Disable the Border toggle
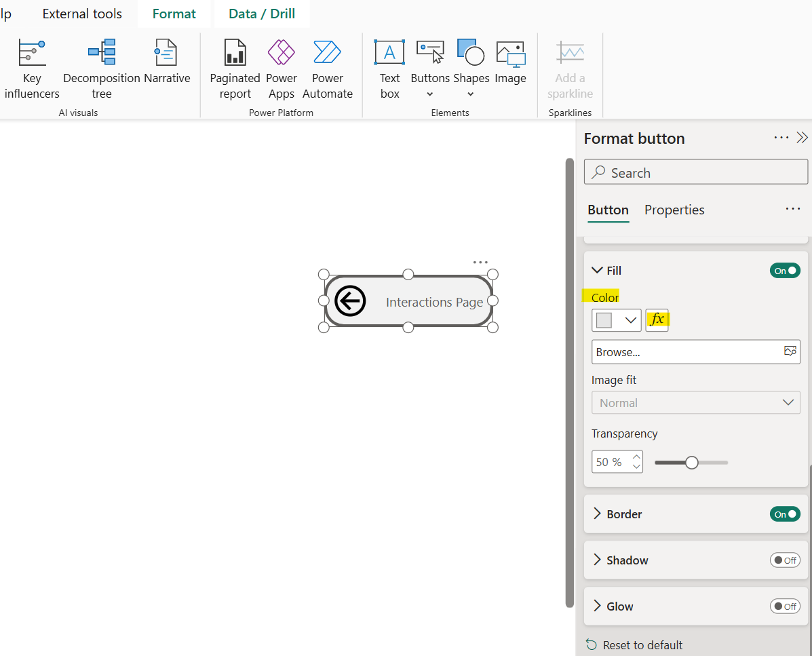This screenshot has height=656, width=812. tap(785, 514)
